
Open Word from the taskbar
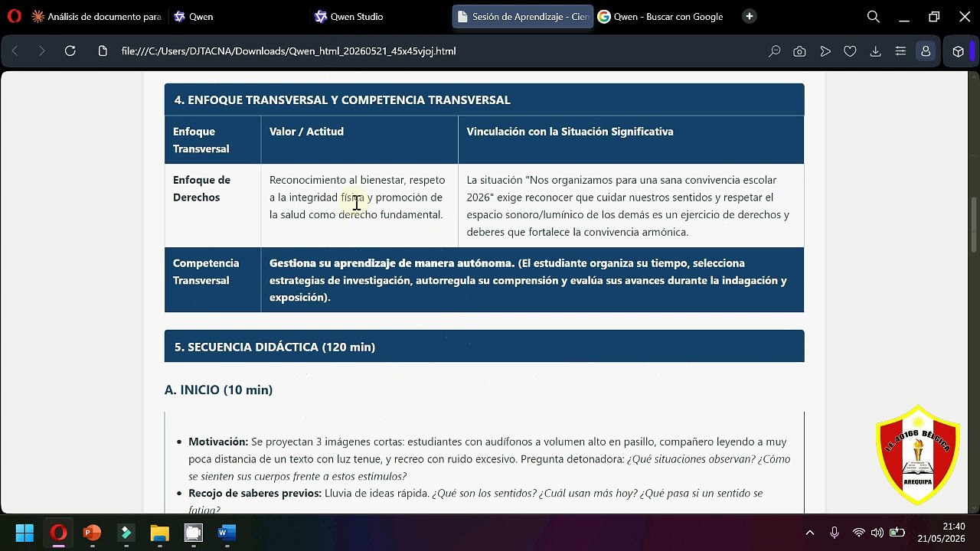tap(227, 533)
